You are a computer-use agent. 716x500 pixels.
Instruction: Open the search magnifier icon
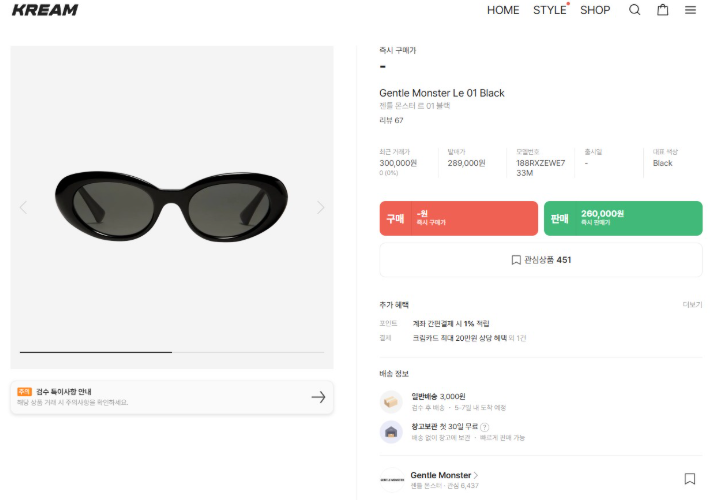634,10
